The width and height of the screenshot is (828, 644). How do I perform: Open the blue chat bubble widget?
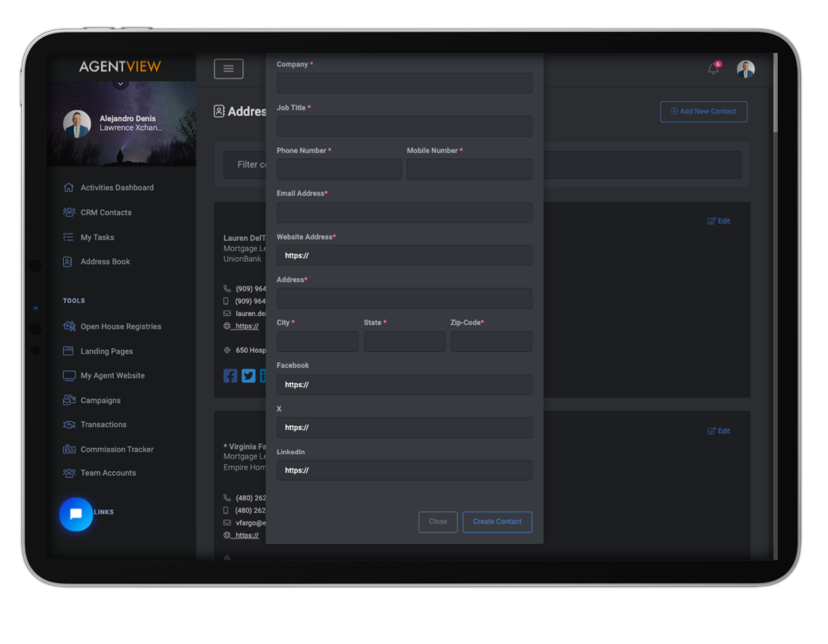[76, 514]
